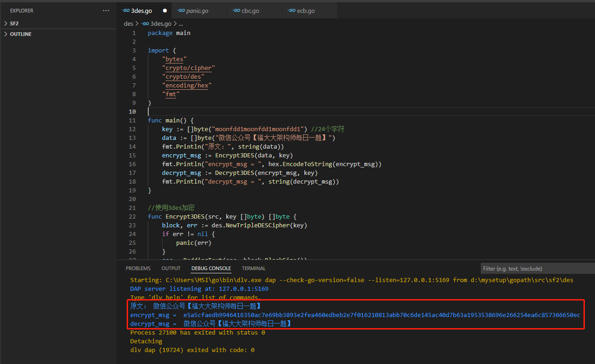Screen dimensions: 595x364
Task: Click 'Process 27100 has exited' console line
Action: [198, 333]
